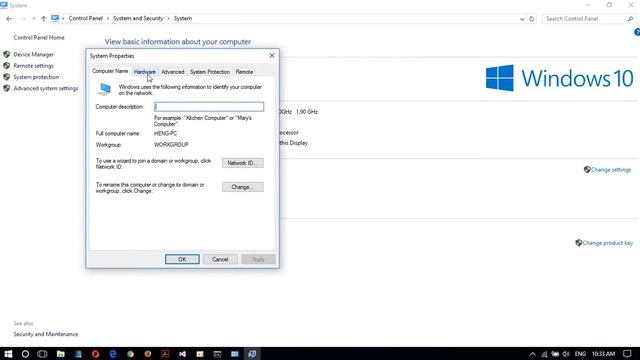
Task: Click System breadcrumb in address bar
Action: tap(183, 18)
